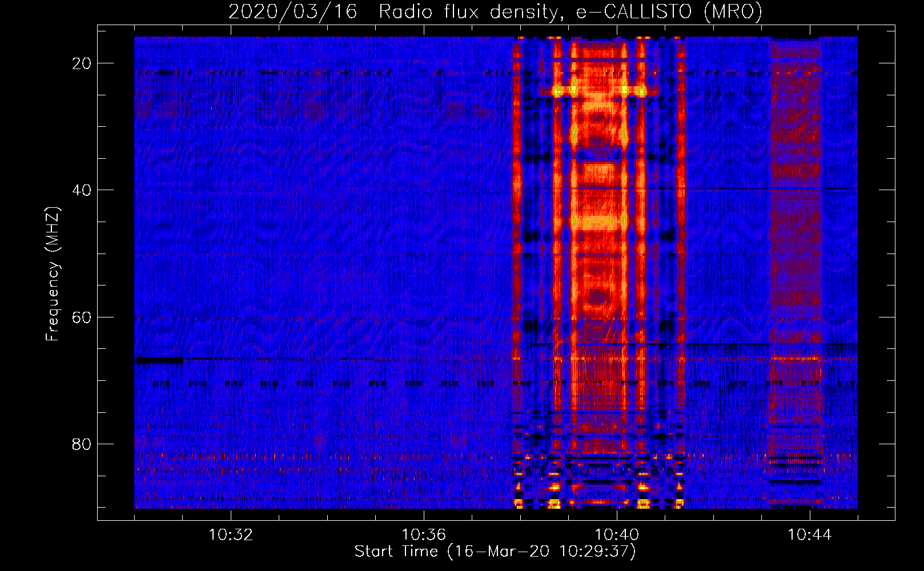The height and width of the screenshot is (571, 924).
Task: Click the 10:32 time tick label
Action: 231,535
